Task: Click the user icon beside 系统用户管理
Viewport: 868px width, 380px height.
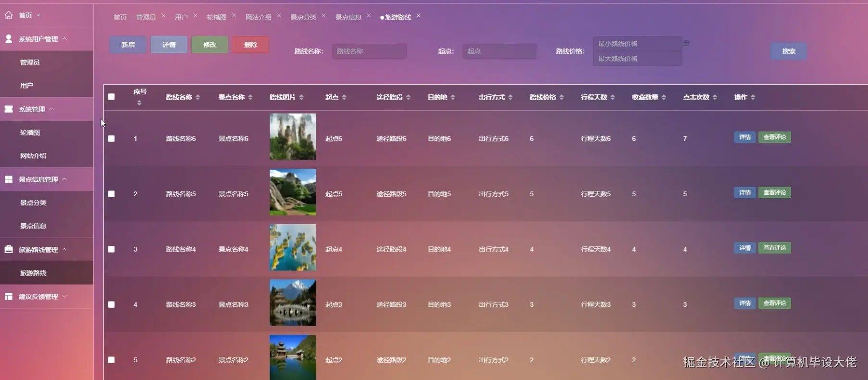Action: (x=9, y=38)
